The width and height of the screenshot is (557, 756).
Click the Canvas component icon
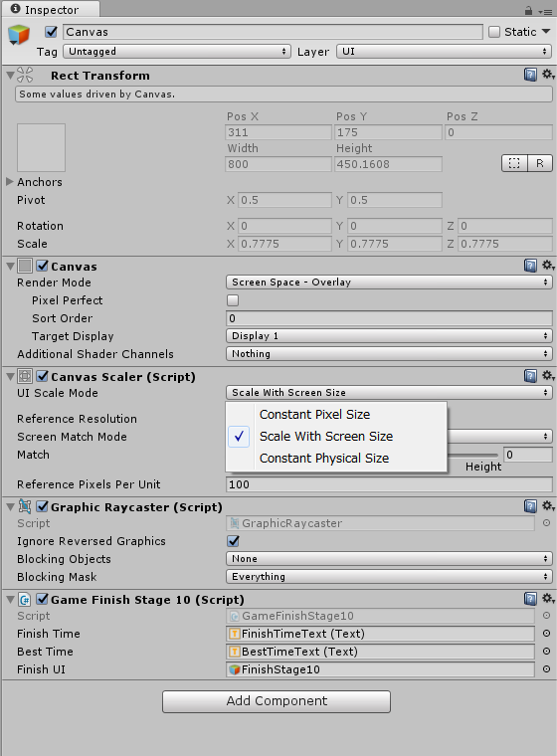coord(25,266)
